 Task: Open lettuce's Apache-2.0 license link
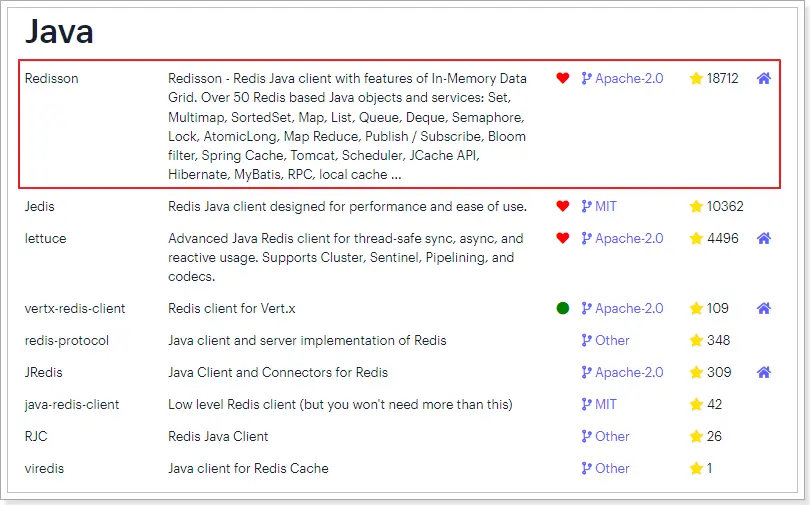click(622, 238)
